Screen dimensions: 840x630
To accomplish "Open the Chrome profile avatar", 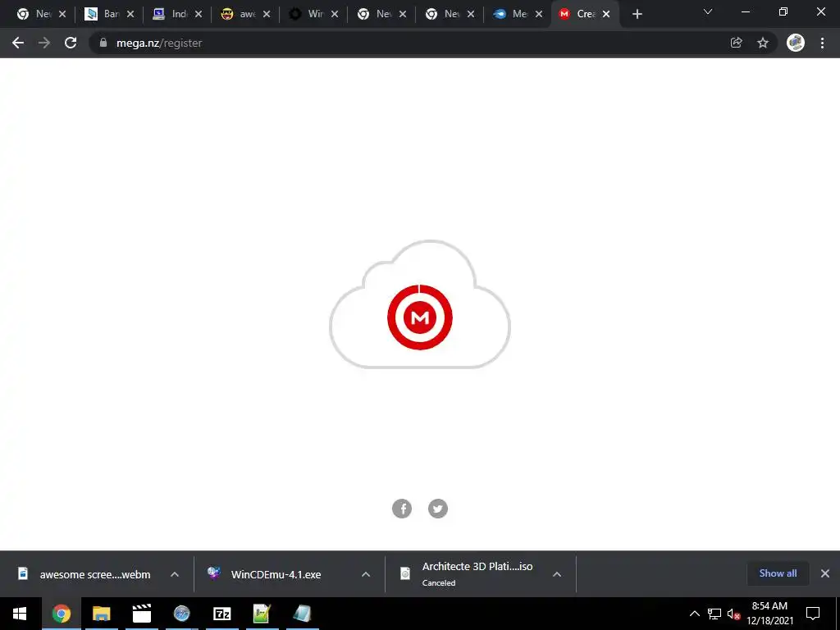I will pos(796,43).
